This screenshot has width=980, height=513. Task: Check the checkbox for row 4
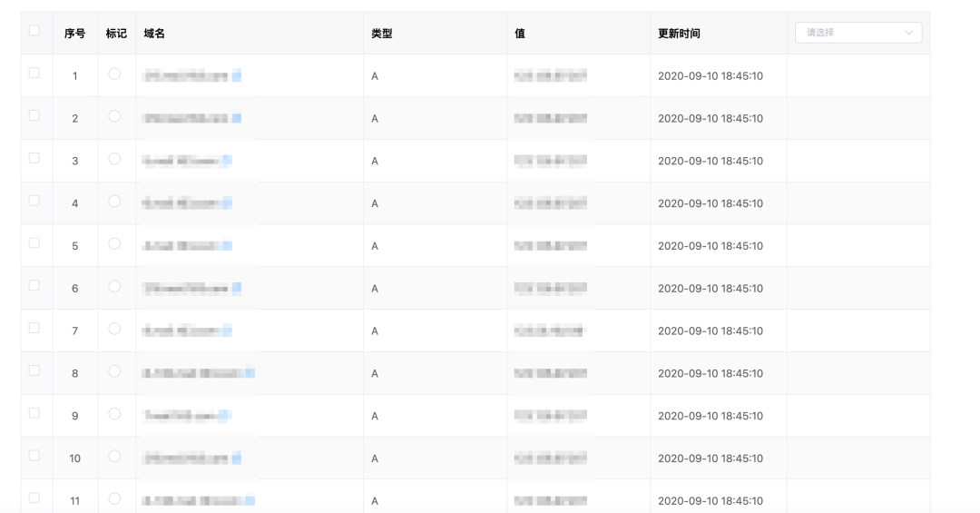(x=34, y=201)
